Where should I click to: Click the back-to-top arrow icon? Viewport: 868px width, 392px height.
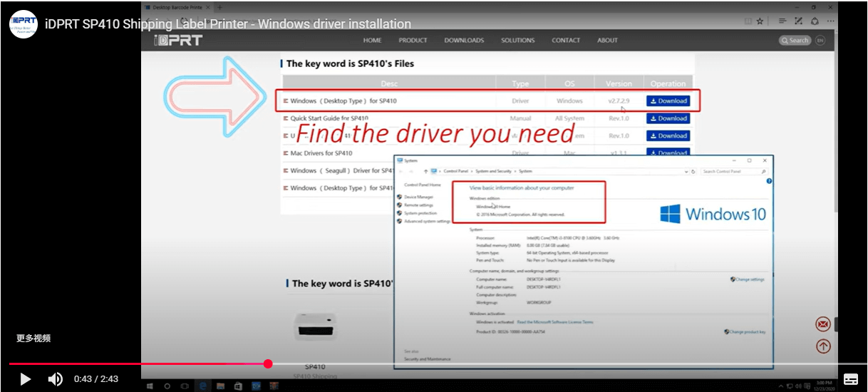click(x=823, y=346)
